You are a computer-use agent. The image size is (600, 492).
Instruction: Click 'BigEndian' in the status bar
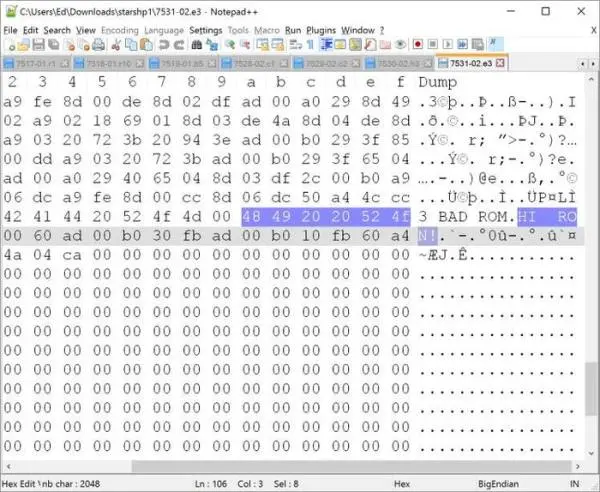click(x=498, y=484)
